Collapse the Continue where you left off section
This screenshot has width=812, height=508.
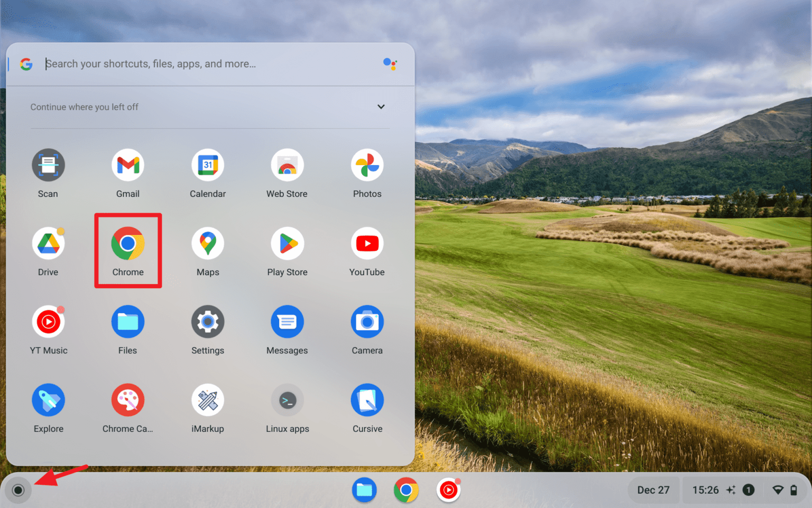(x=381, y=106)
